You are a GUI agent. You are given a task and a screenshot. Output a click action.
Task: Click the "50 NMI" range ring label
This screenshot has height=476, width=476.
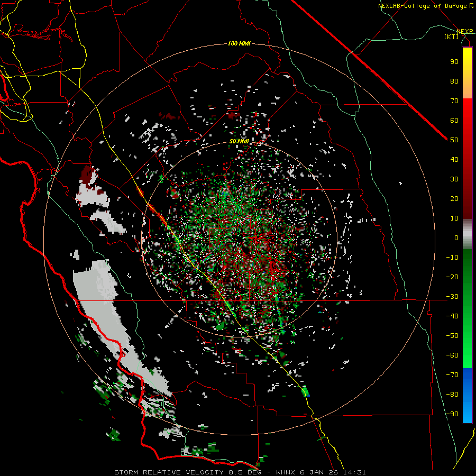239,141
